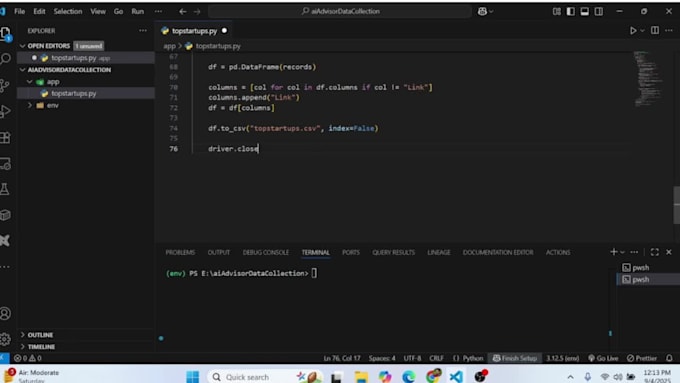
Task: Select topstartups.py editor tab
Action: pos(194,31)
